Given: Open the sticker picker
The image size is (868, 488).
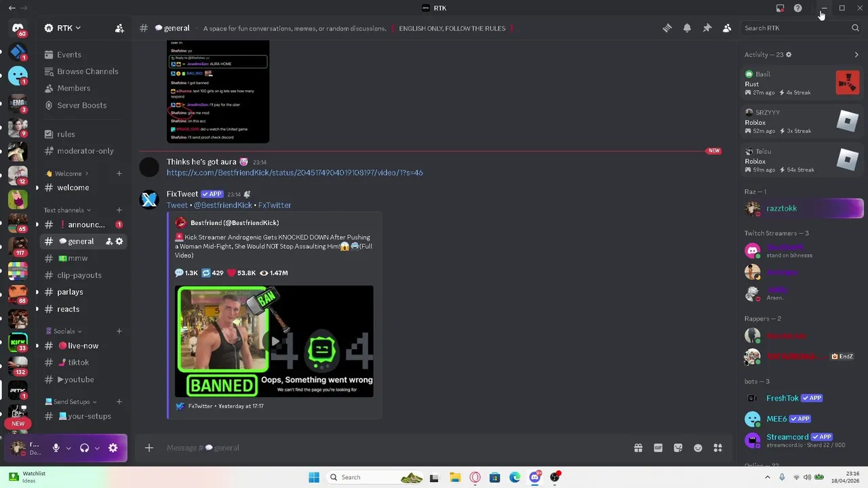Looking at the screenshot, I should pyautogui.click(x=678, y=448).
